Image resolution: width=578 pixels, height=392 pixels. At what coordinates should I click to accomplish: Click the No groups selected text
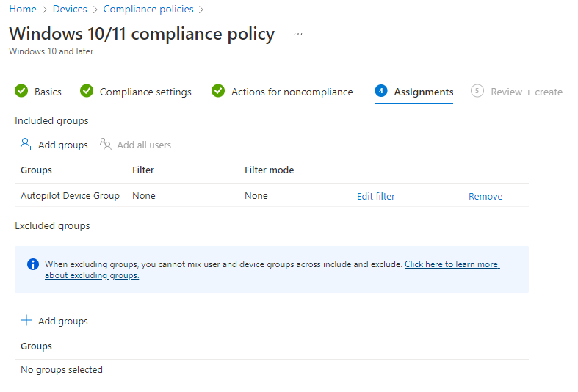[x=62, y=369]
